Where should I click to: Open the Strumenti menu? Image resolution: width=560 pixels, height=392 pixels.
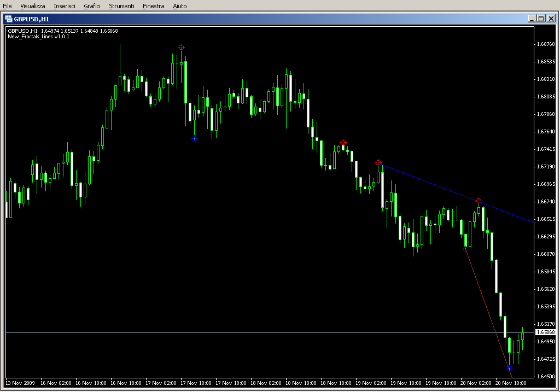(121, 6)
